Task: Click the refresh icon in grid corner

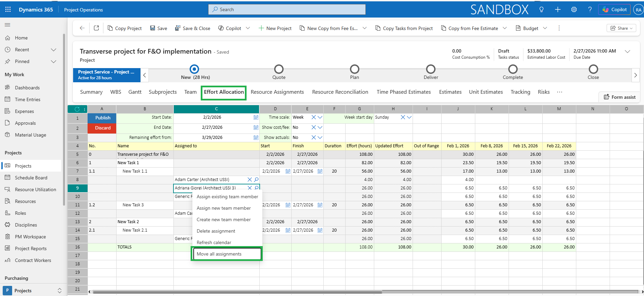Action: [x=77, y=109]
